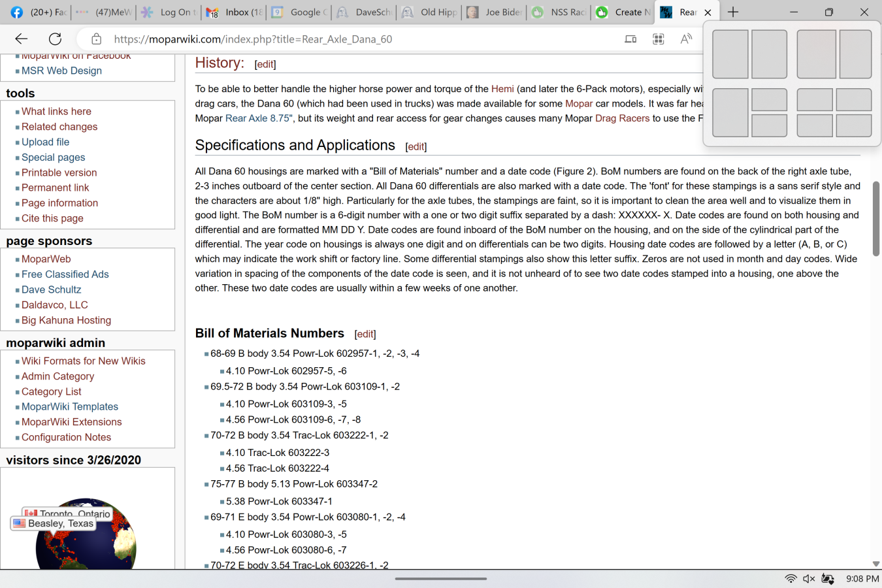Viewport: 882px width, 588px height.
Task: Open the clock showing 9:08 PM
Action: tap(862, 579)
